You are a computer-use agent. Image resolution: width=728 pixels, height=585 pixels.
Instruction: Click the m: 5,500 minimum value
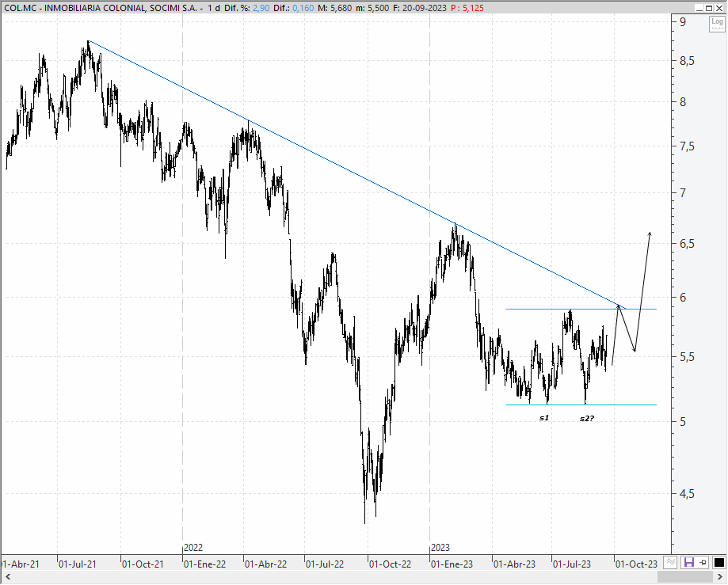pyautogui.click(x=372, y=8)
